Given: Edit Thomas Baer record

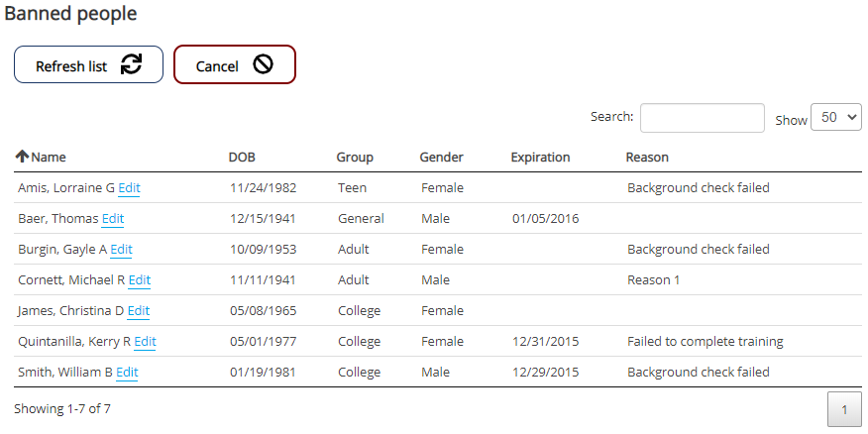Looking at the screenshot, I should pos(113,218).
